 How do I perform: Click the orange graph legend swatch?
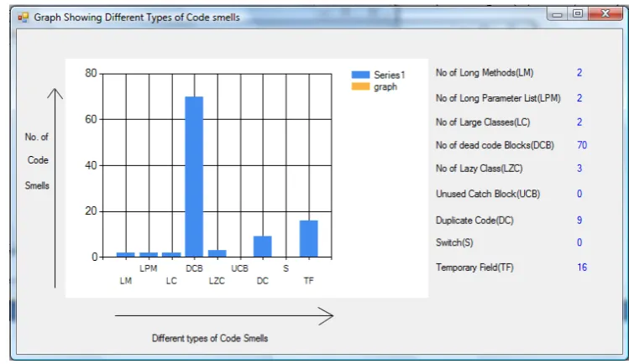point(360,86)
